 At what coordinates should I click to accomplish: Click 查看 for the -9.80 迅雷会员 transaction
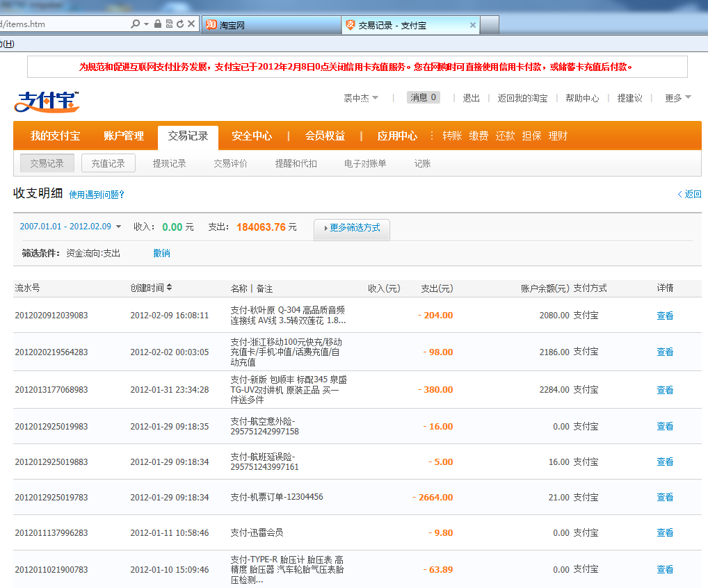pos(665,532)
